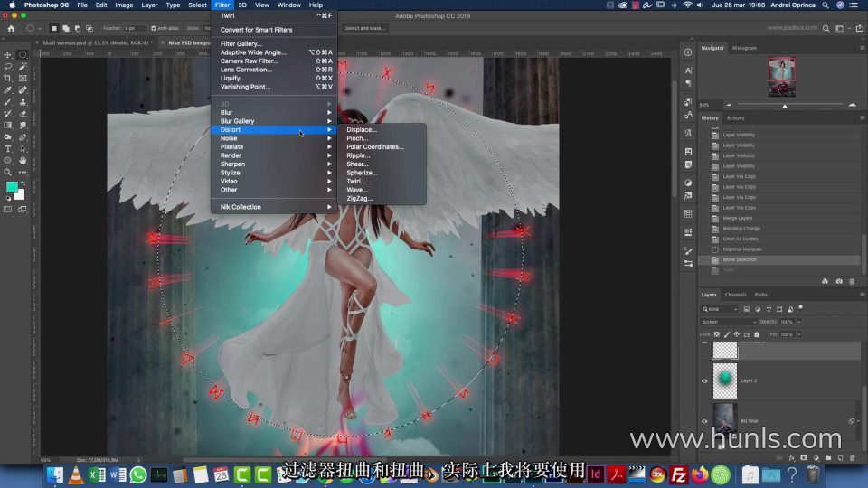Create new group folder in Layers panel
Viewport: 868px width, 488px height.
coord(828,458)
